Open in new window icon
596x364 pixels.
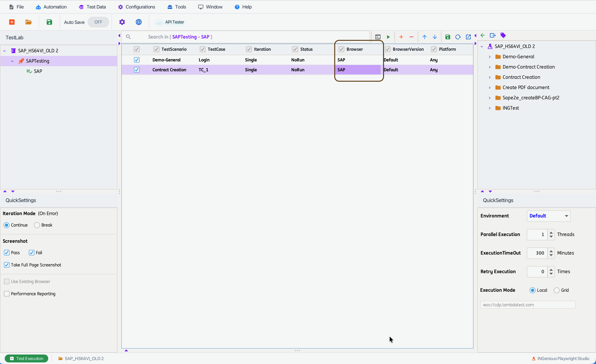468,37
